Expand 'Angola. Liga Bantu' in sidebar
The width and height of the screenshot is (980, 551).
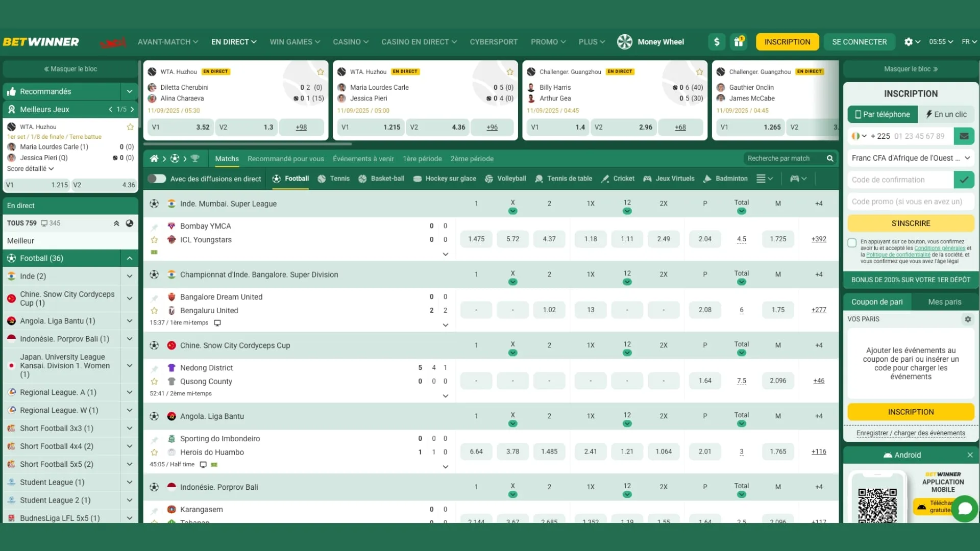point(130,321)
